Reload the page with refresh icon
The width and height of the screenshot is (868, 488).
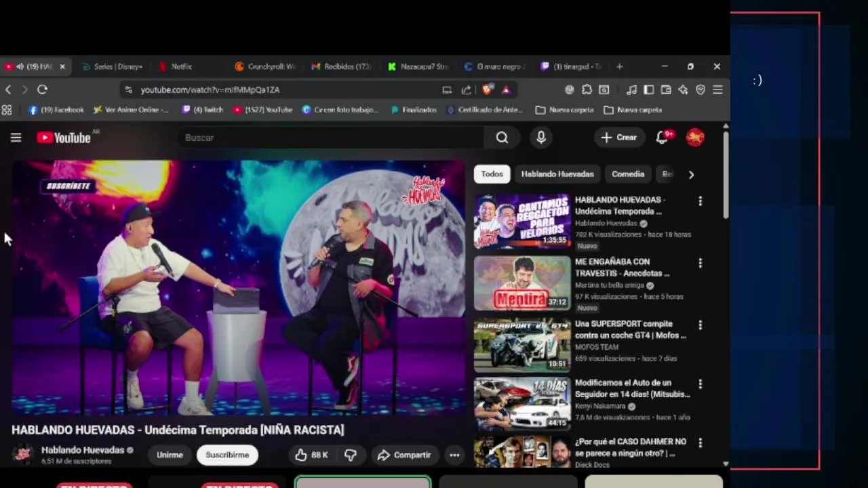42,89
